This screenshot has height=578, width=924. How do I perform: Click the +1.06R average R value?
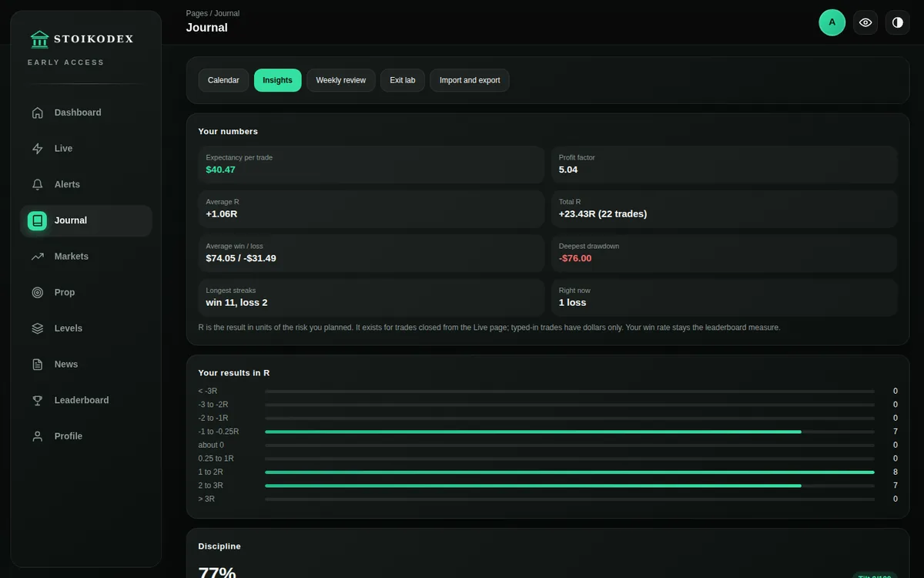(222, 213)
